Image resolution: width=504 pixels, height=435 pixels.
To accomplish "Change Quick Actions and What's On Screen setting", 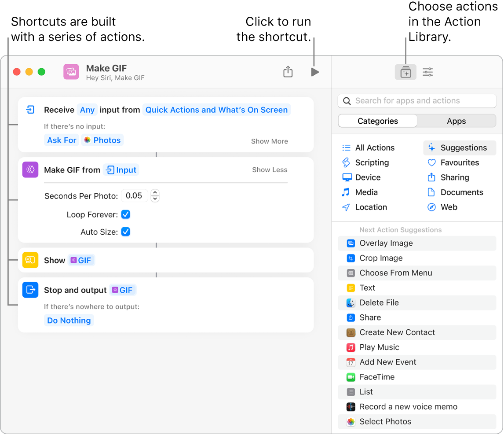I will pos(216,110).
